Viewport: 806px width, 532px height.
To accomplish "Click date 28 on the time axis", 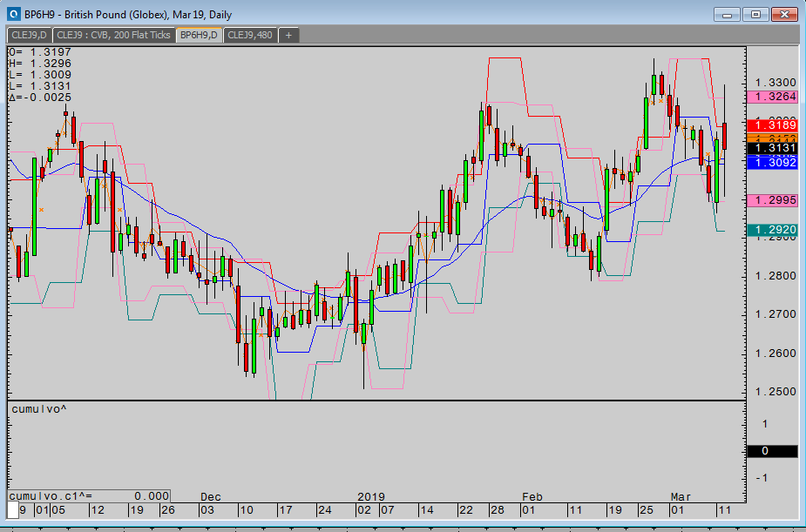I will pyautogui.click(x=497, y=510).
